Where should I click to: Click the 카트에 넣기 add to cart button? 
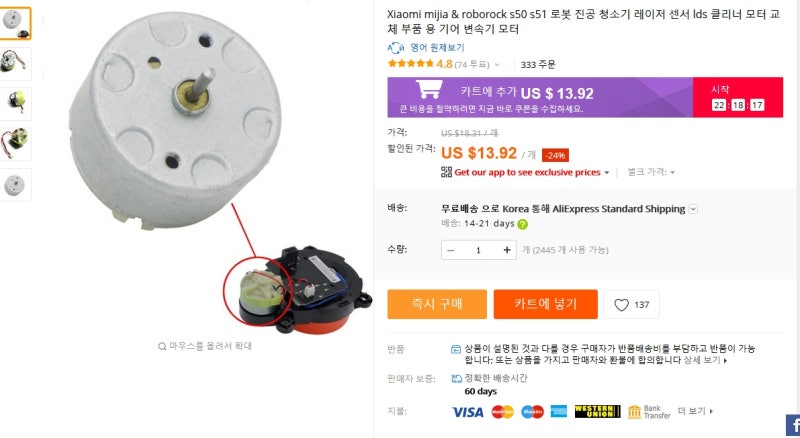[545, 304]
